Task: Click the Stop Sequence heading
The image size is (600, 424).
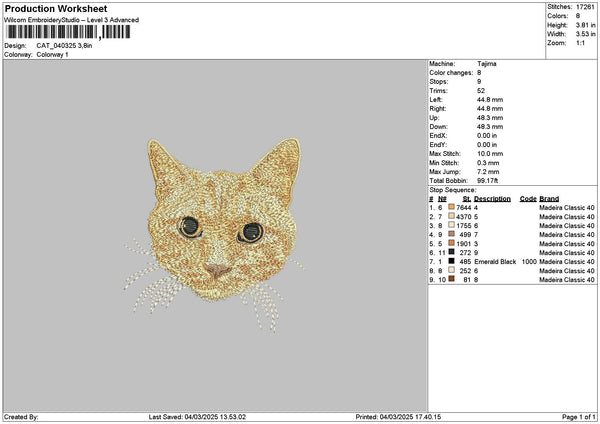Action: tap(452, 188)
